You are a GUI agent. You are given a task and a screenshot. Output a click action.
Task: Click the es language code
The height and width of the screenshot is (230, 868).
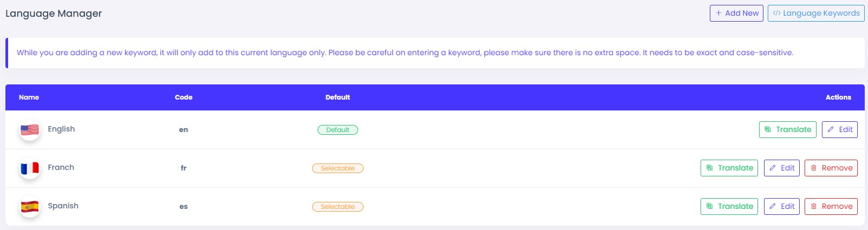(x=184, y=207)
